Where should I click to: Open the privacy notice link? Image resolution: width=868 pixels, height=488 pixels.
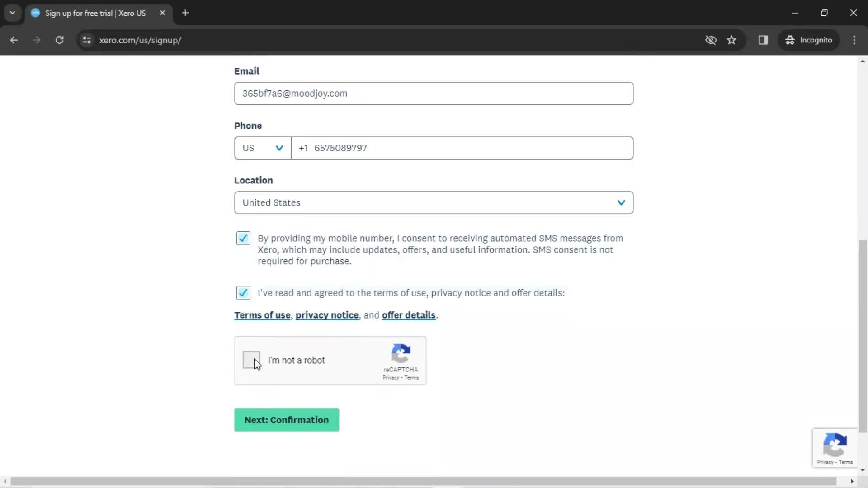pyautogui.click(x=327, y=315)
